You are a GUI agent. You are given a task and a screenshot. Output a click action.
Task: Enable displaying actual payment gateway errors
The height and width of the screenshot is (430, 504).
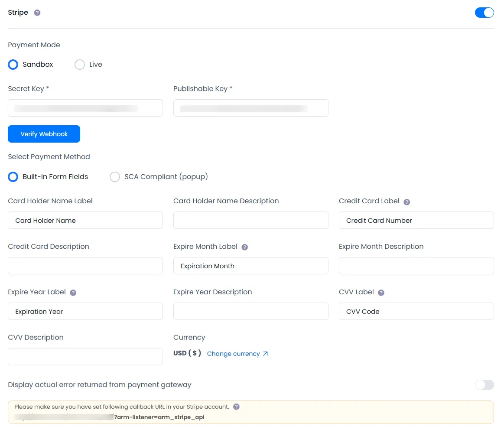click(x=484, y=385)
